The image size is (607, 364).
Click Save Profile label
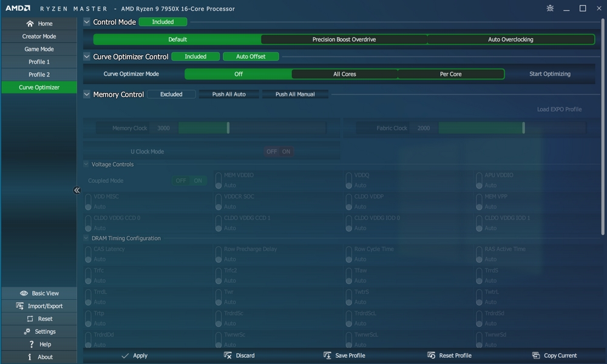[x=350, y=356]
